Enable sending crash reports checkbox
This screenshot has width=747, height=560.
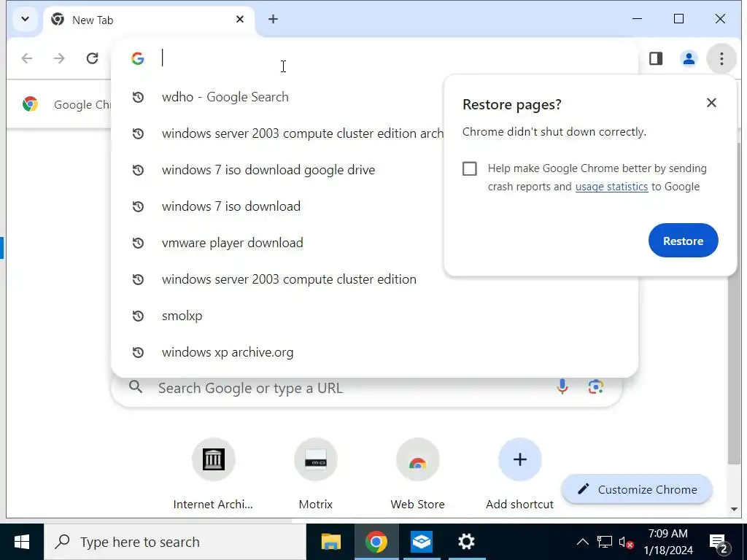[x=469, y=168]
